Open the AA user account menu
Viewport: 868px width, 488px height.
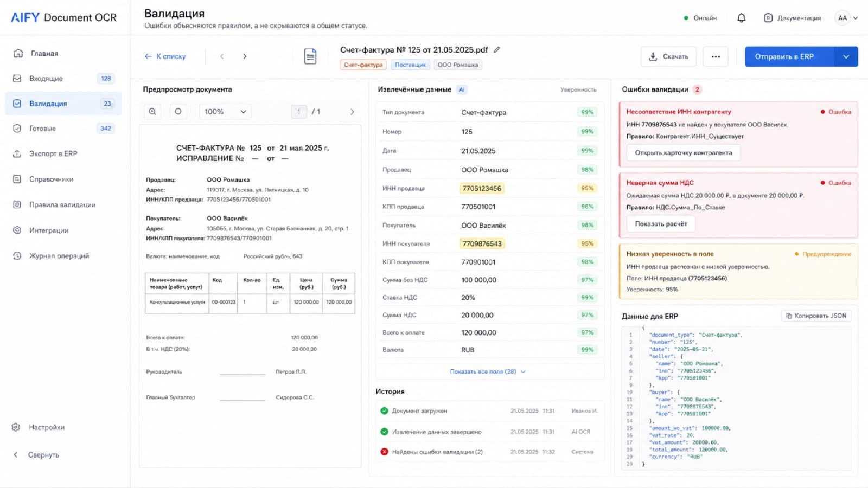tap(847, 18)
